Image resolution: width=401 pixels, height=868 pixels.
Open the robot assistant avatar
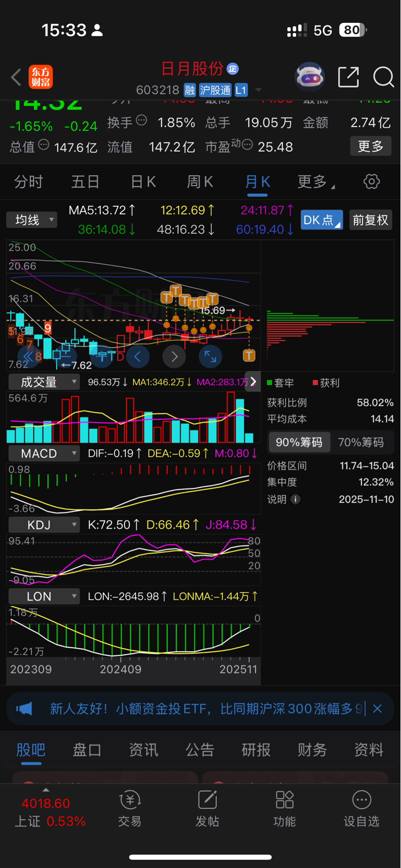pos(310,78)
